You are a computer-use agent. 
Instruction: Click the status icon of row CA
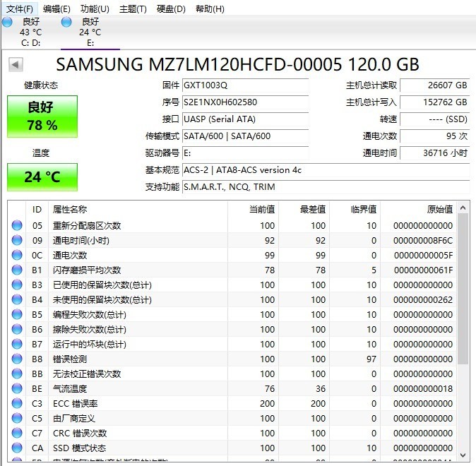[17, 448]
